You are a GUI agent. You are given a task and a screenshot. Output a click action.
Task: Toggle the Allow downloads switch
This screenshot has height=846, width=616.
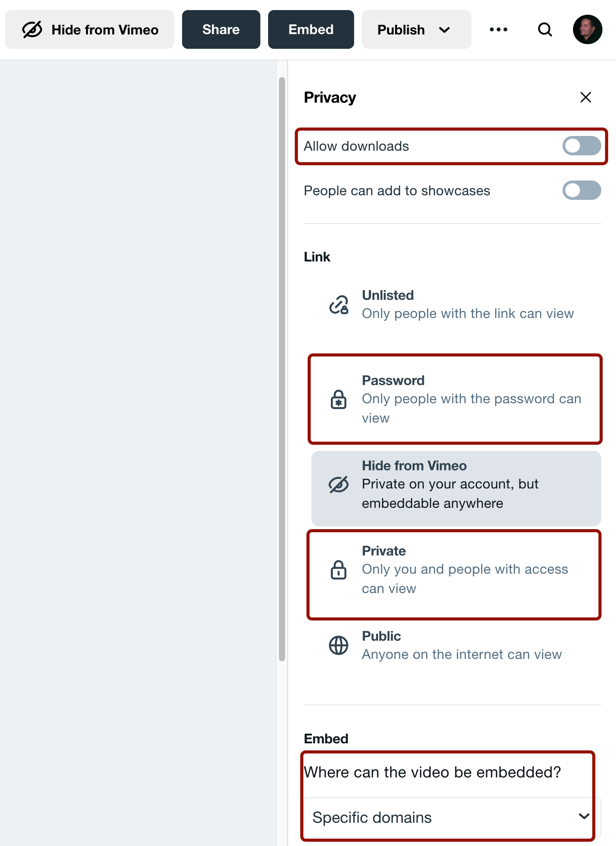click(x=582, y=146)
